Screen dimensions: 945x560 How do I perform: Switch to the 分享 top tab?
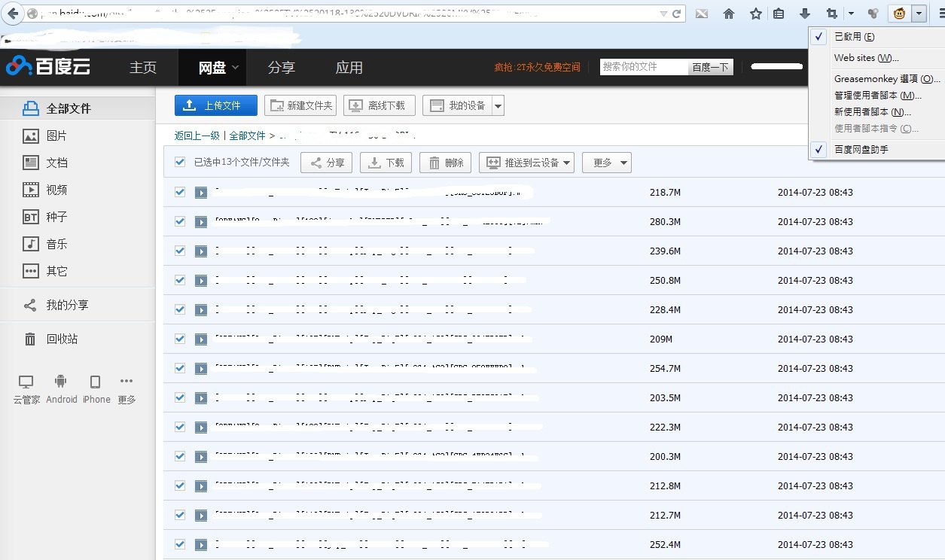coord(281,68)
